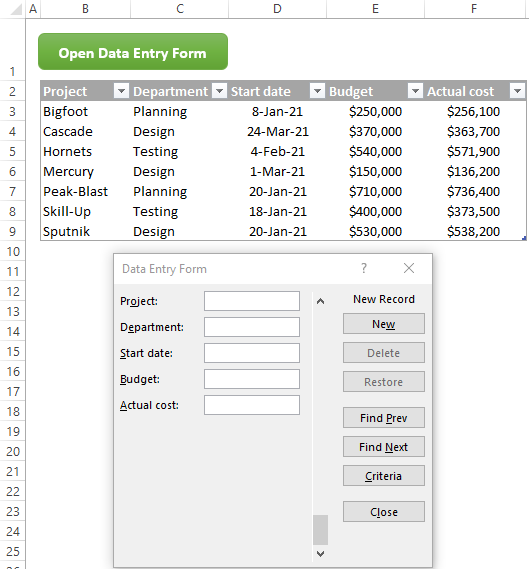Select the 18-Jan-21 start date cell

(278, 211)
